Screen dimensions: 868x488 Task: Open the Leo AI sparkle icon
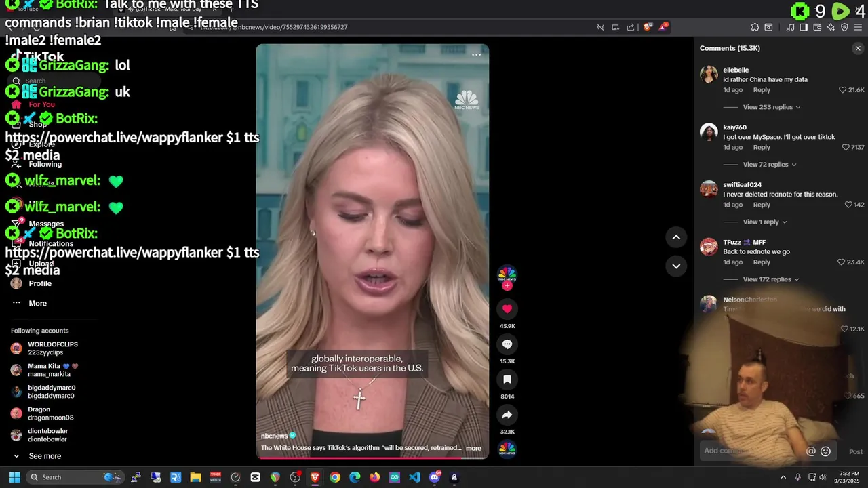[831, 27]
